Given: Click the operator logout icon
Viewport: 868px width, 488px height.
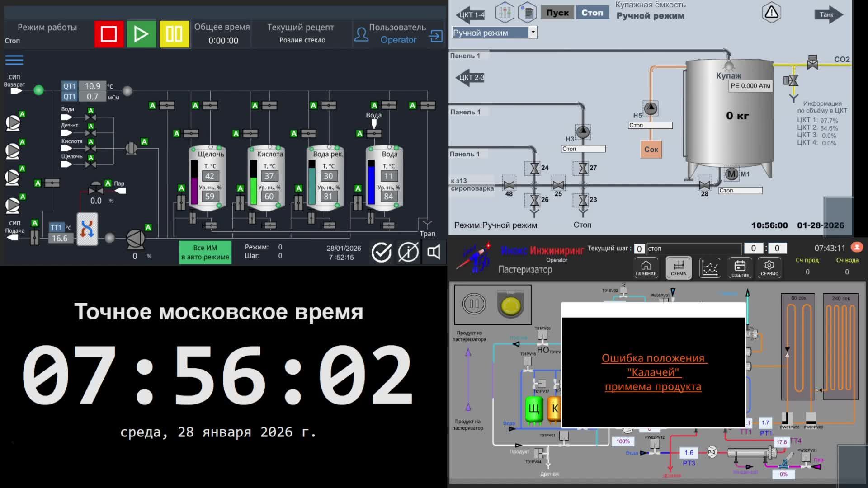Looking at the screenshot, I should click(436, 36).
